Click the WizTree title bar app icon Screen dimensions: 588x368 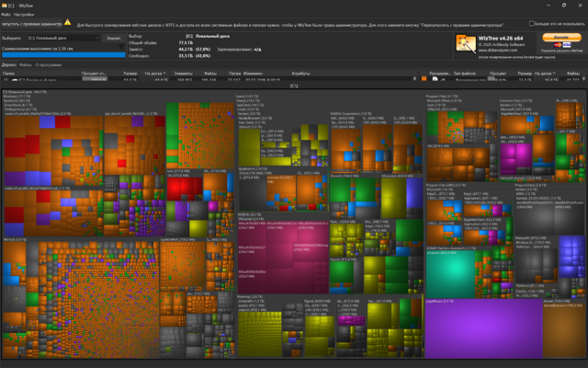(x=5, y=5)
